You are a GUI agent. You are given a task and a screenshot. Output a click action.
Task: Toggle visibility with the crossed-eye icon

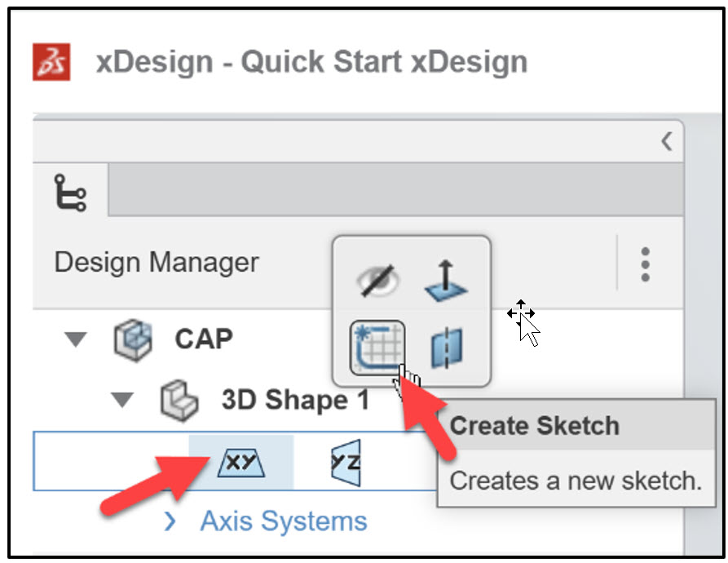tap(380, 281)
